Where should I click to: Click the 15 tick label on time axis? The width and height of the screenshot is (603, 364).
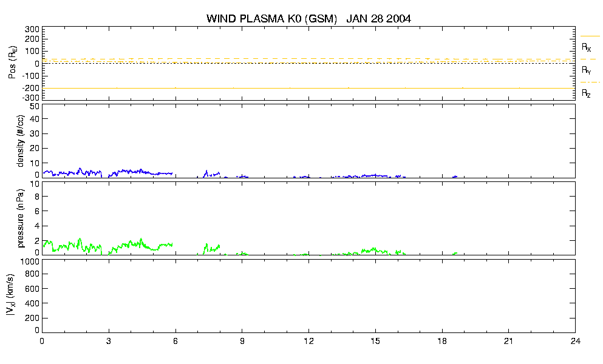pyautogui.click(x=375, y=341)
